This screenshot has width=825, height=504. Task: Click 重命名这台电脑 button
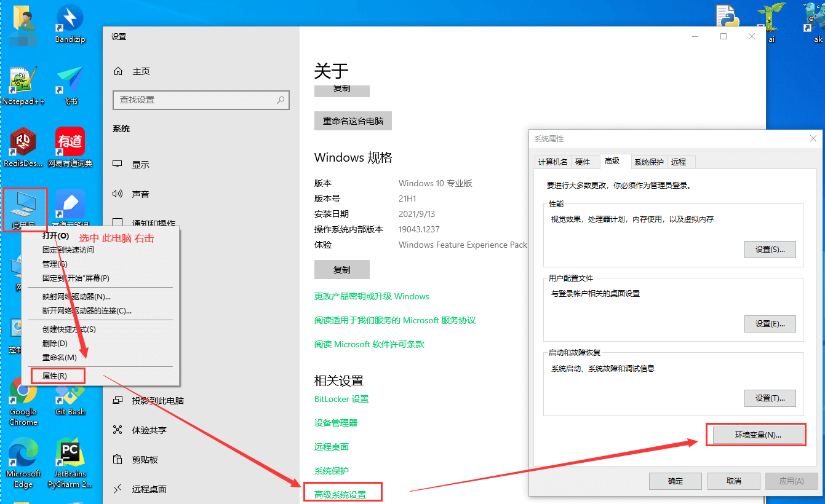click(x=353, y=121)
